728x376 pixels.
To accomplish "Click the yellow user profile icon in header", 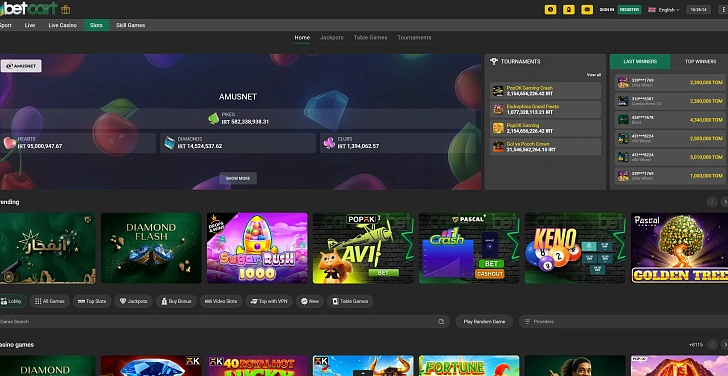I will (x=569, y=9).
